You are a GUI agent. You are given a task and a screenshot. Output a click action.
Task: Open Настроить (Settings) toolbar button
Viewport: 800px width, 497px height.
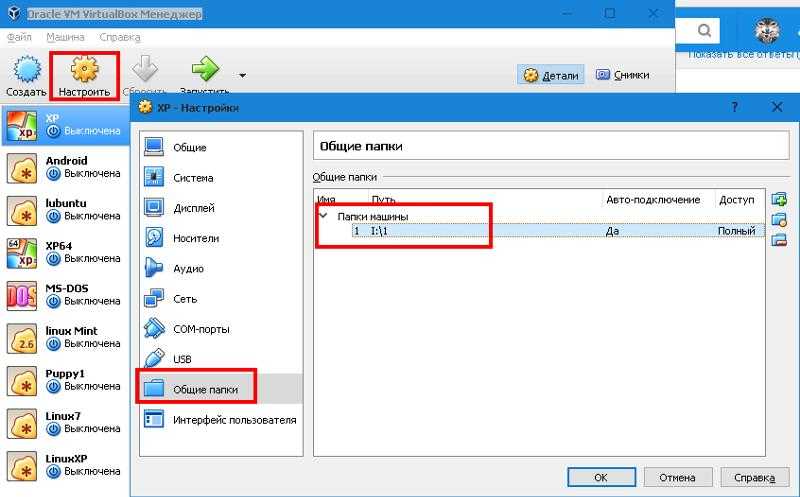84,76
